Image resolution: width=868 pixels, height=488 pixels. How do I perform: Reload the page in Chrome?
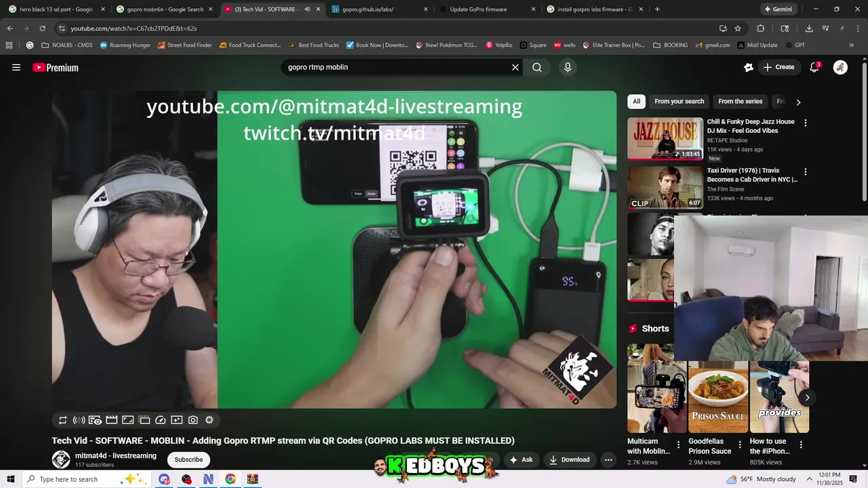pyautogui.click(x=42, y=28)
